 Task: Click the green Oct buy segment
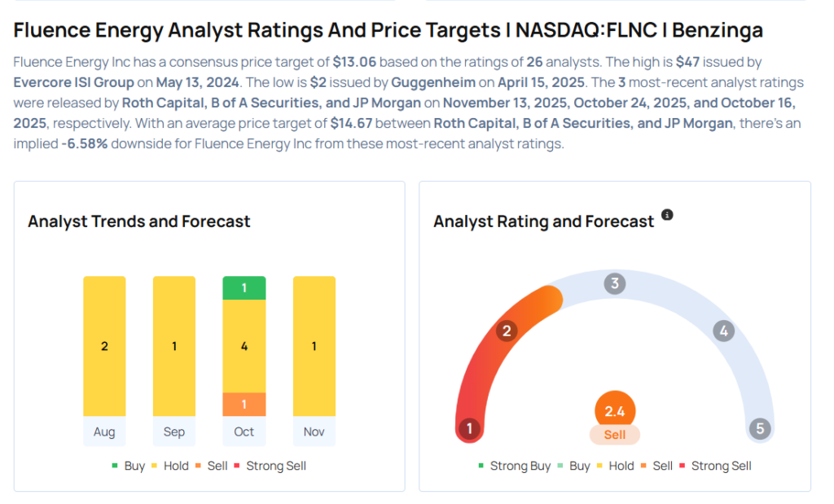(x=244, y=288)
